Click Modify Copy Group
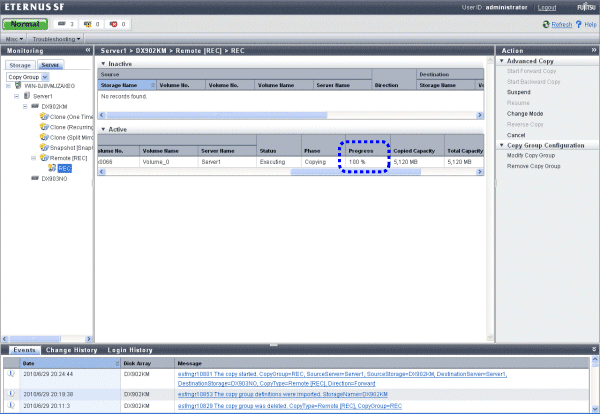This screenshot has width=600, height=414. pyautogui.click(x=531, y=155)
